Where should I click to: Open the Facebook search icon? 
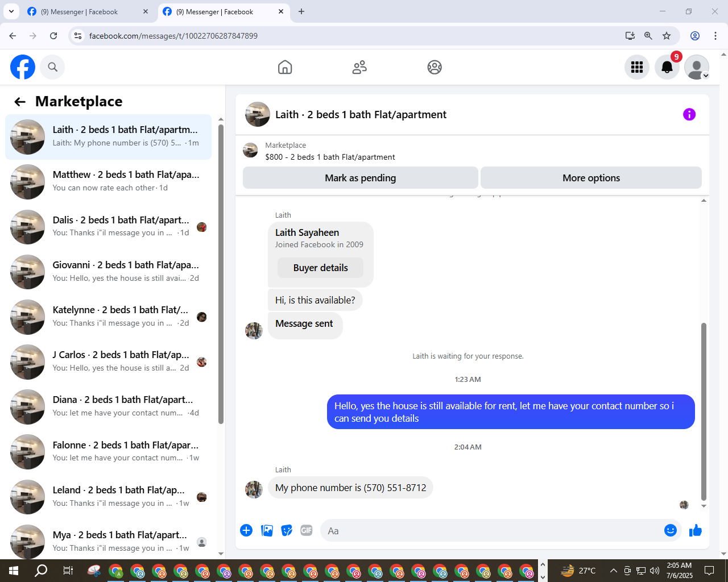[x=52, y=67]
